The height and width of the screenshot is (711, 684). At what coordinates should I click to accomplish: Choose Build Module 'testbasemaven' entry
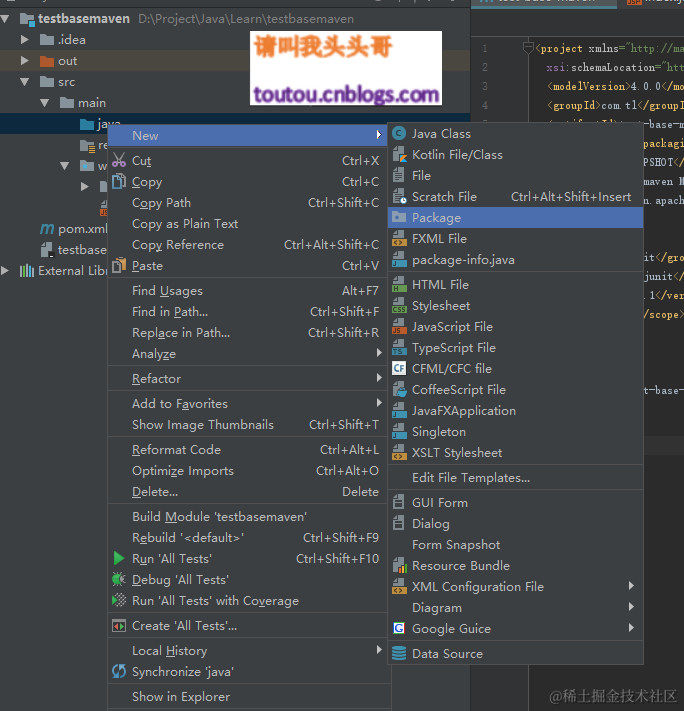247,516
